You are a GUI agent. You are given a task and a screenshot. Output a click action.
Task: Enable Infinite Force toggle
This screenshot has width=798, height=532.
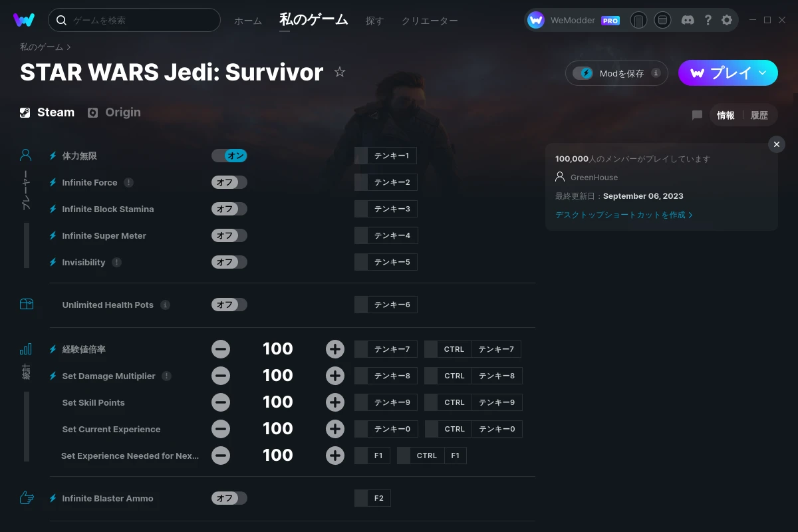click(x=229, y=182)
